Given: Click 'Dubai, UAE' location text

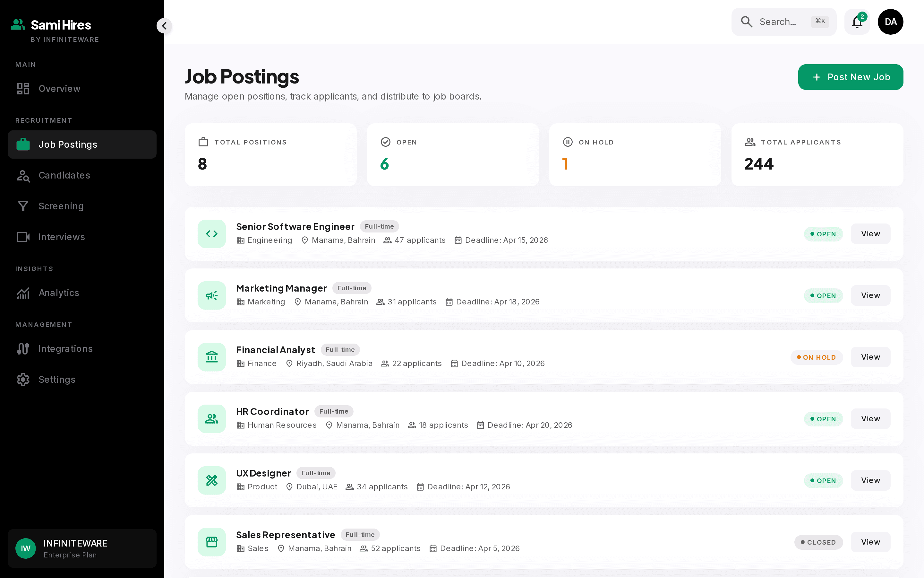Looking at the screenshot, I should pyautogui.click(x=317, y=486).
